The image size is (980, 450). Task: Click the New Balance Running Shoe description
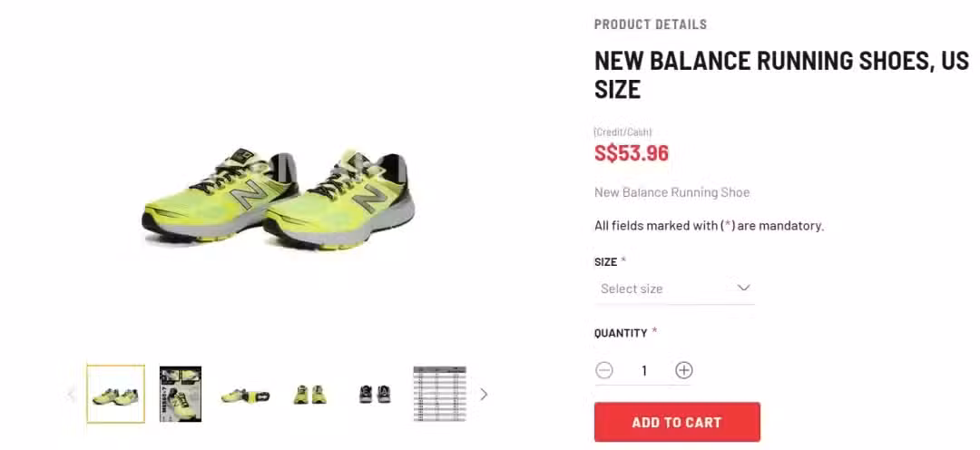click(671, 192)
